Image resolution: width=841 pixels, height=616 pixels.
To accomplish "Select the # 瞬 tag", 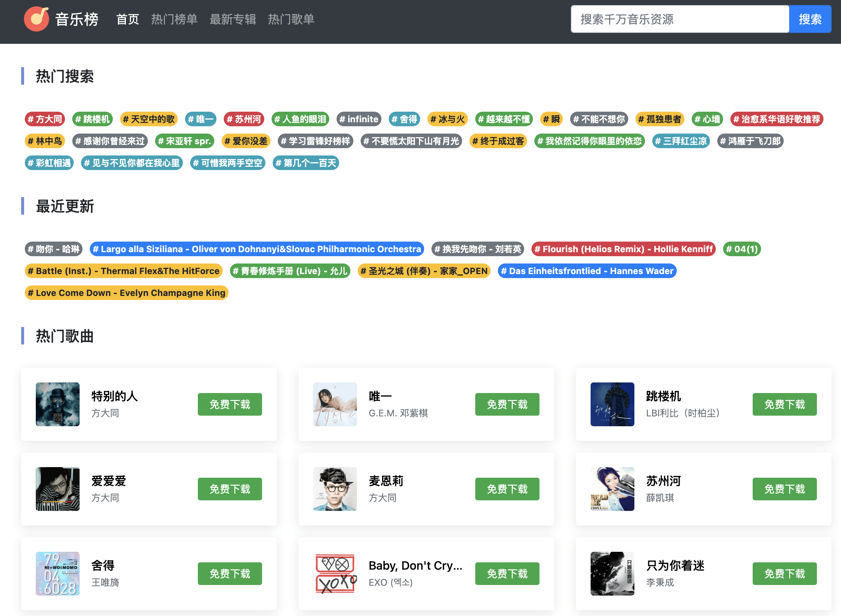I will pos(552,119).
